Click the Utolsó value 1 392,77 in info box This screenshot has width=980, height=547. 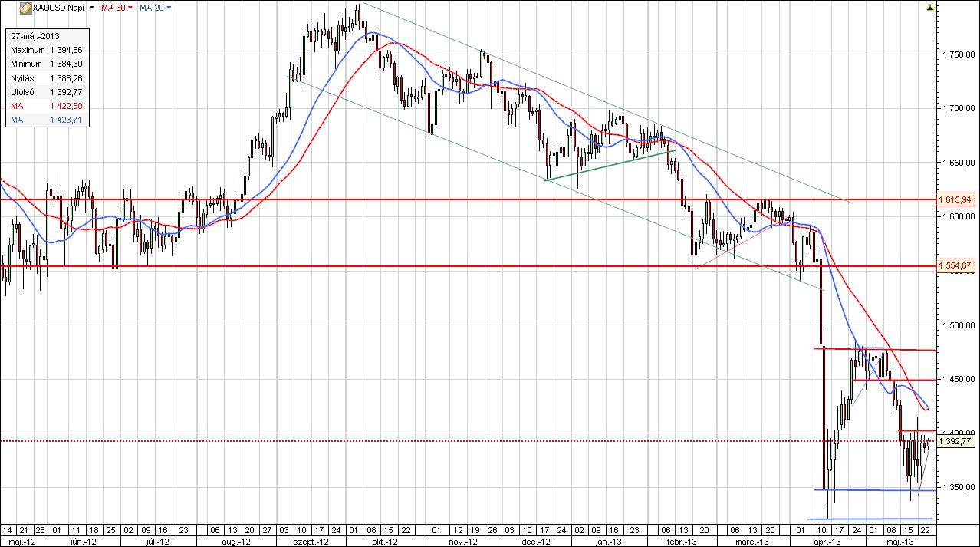tap(66, 92)
